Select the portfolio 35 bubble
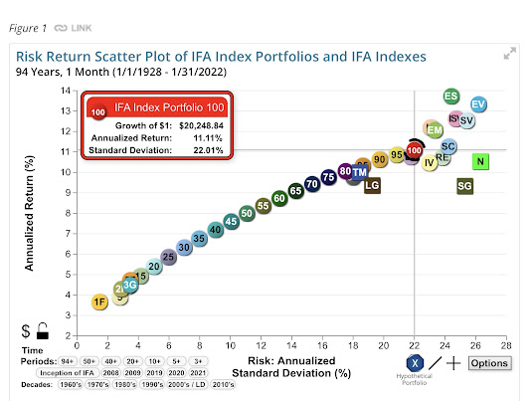The image size is (532, 401). click(199, 239)
